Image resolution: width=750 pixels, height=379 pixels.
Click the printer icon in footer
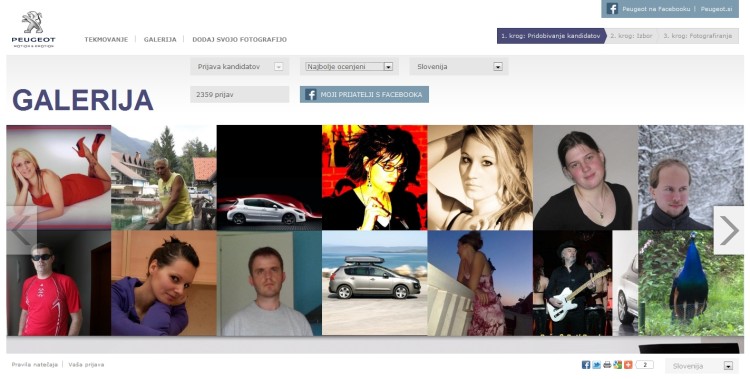point(607,365)
